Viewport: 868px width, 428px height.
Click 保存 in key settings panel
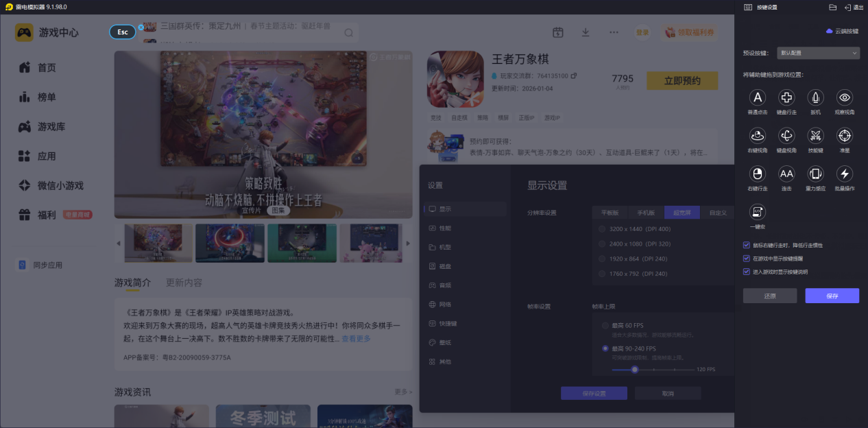pyautogui.click(x=832, y=296)
